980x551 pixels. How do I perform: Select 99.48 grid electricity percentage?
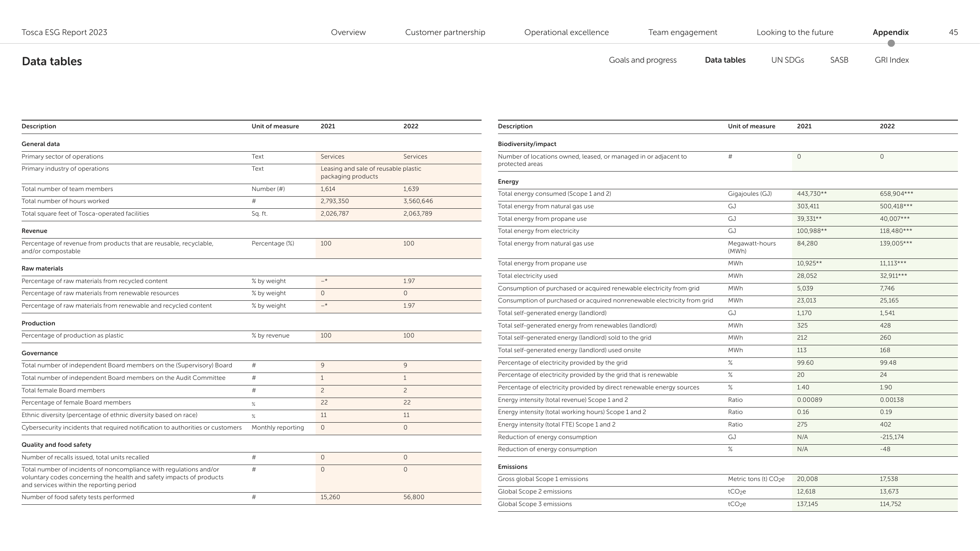tap(888, 363)
